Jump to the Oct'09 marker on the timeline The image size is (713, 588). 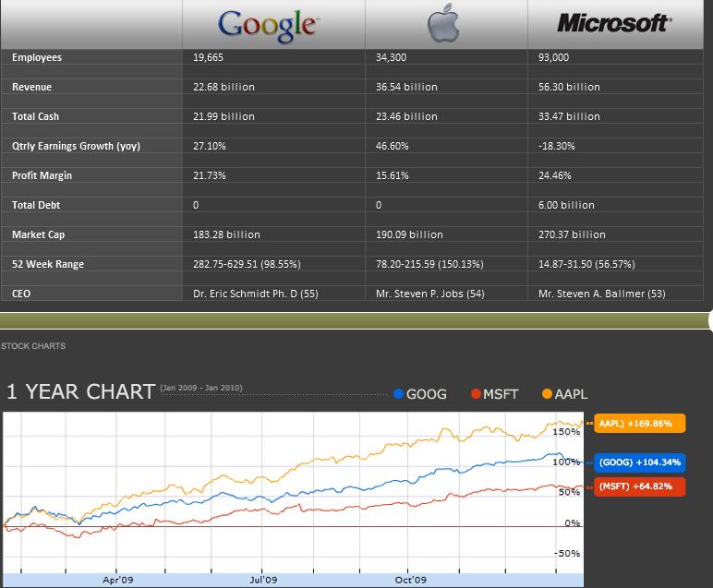click(409, 581)
